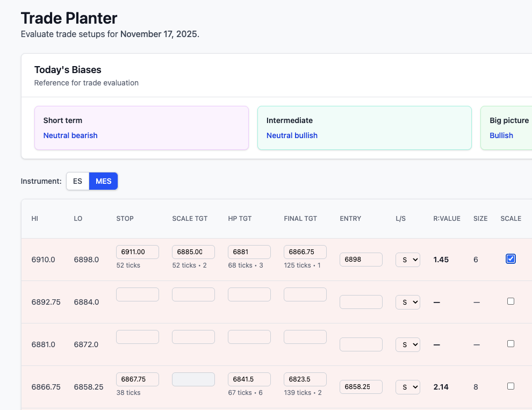The image size is (532, 410).
Task: Click the empty ENTRY field in the 6892.75 row
Action: point(361,302)
